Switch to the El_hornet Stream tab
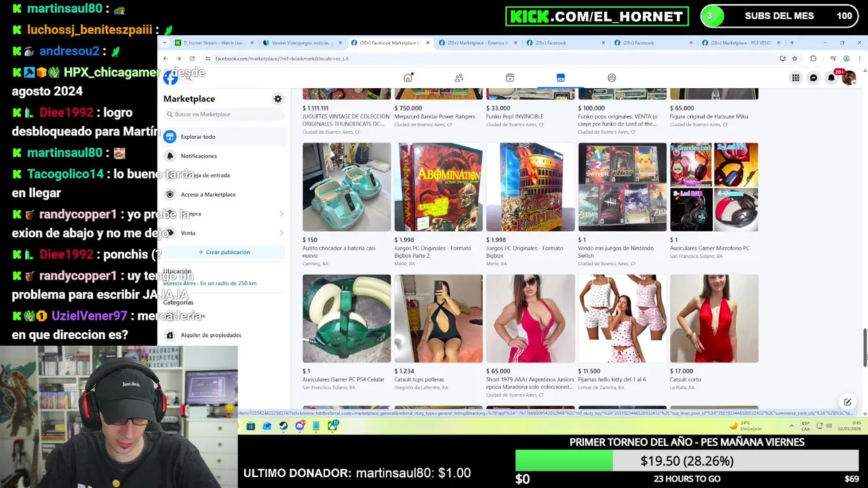Viewport: 868px width, 488px height. 214,43
